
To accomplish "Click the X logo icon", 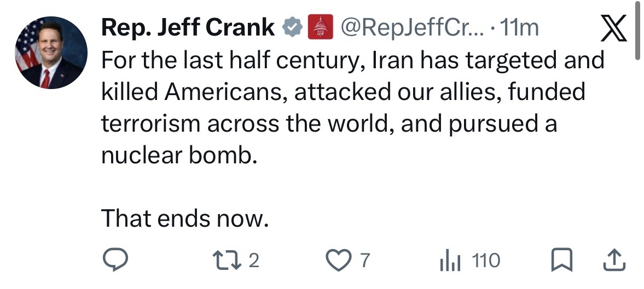I will 613,29.
